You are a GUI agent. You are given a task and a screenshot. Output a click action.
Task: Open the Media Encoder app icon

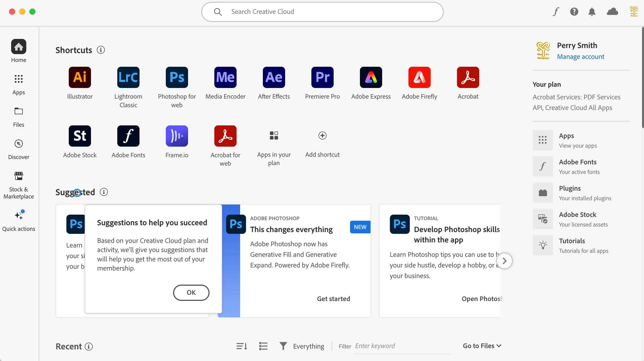(x=225, y=77)
